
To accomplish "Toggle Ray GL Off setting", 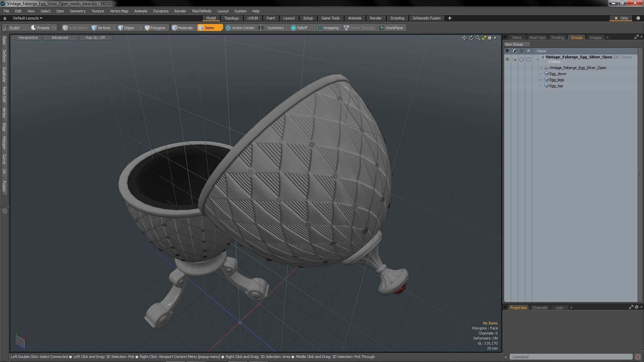I will [x=95, y=38].
